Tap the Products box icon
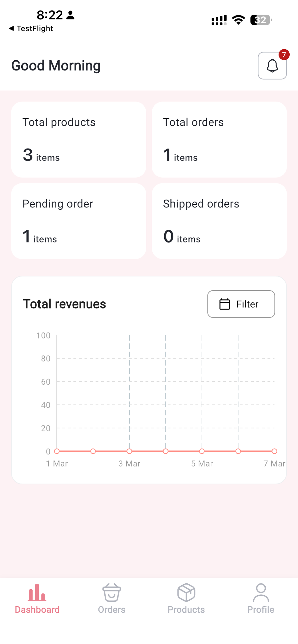The image size is (298, 644). (x=186, y=592)
